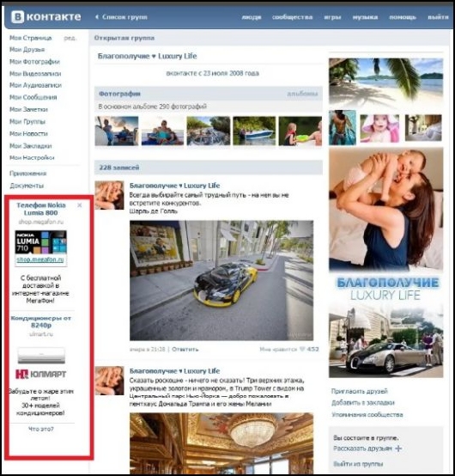Open the baby in pink hat thumbnail
The height and width of the screenshot is (476, 455).
(x=379, y=128)
